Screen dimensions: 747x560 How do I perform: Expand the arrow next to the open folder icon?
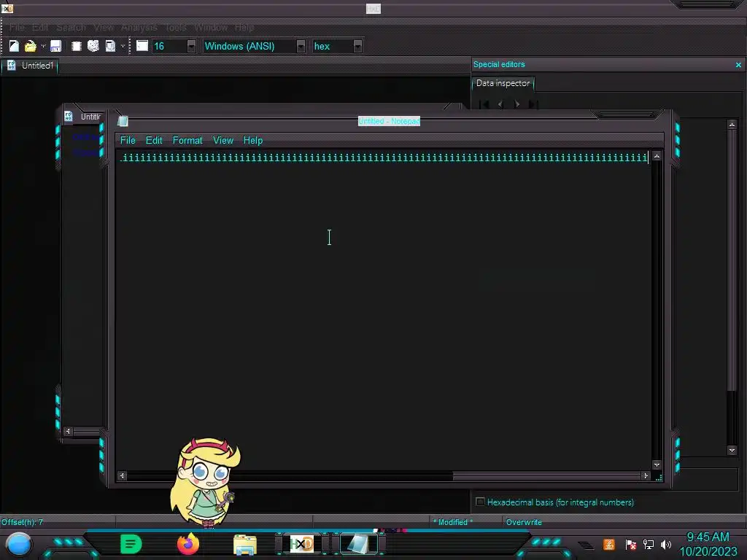click(x=43, y=46)
